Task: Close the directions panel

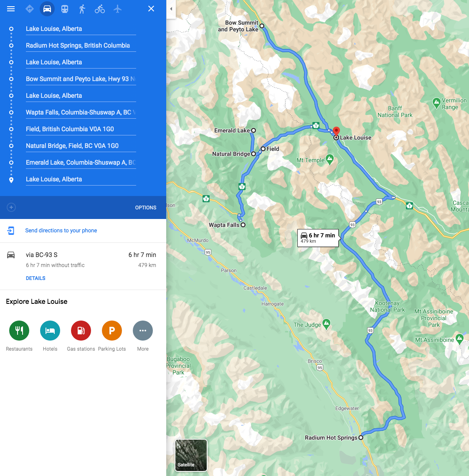Action: click(x=151, y=9)
